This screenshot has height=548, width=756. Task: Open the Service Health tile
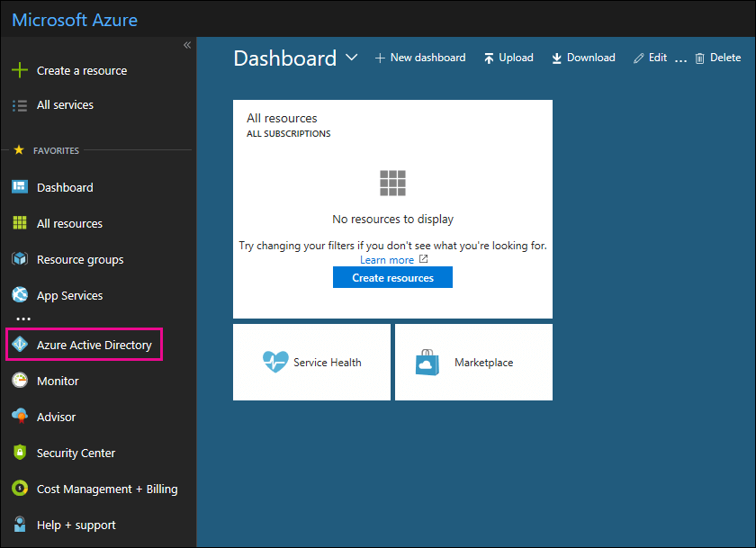point(311,363)
